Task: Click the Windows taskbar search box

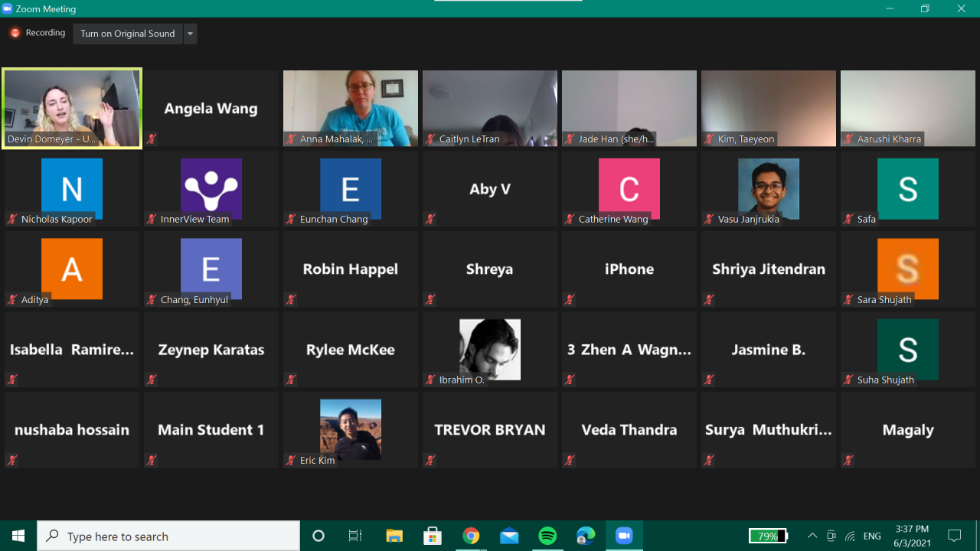Action: [x=168, y=536]
